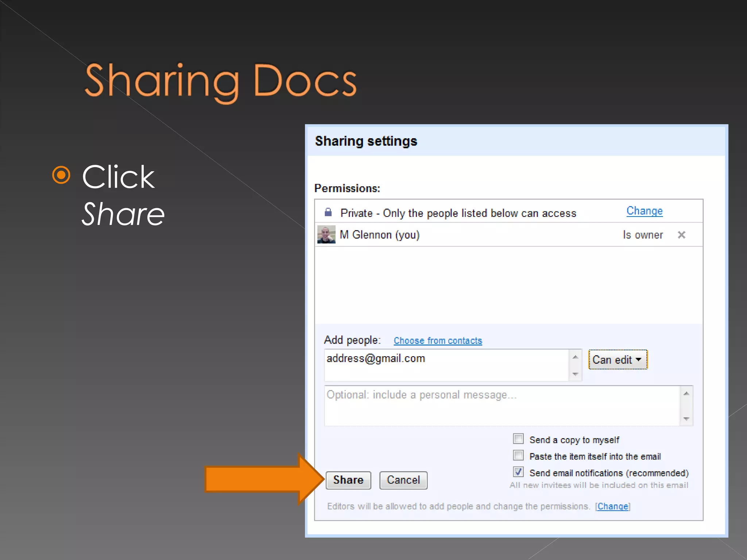
Task: Check Paste the item itself into email
Action: 518,455
